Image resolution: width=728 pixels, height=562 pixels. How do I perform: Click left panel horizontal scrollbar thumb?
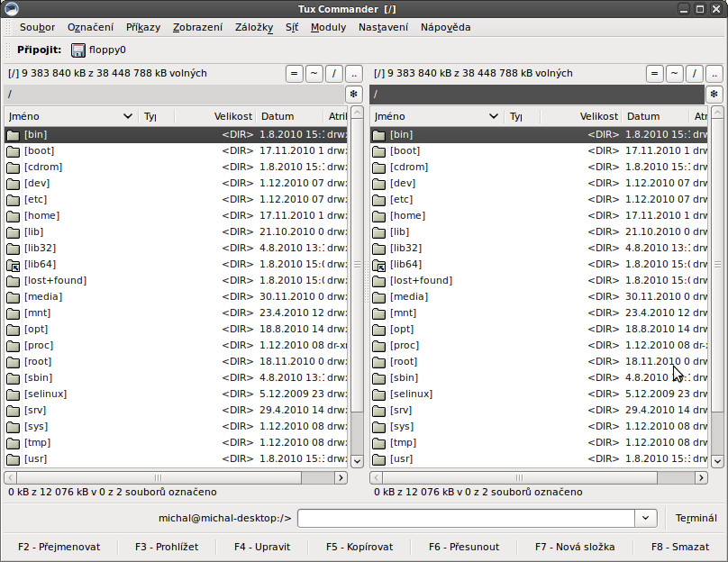click(x=159, y=477)
